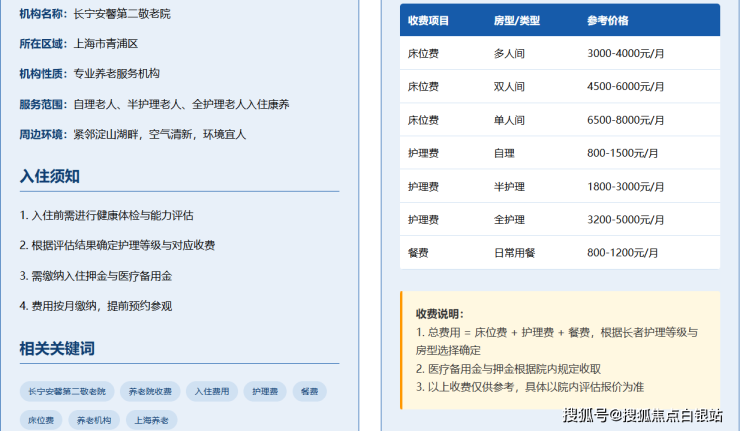Select the 双人间 room type cell
Image resolution: width=740 pixels, height=431 pixels.
509,87
